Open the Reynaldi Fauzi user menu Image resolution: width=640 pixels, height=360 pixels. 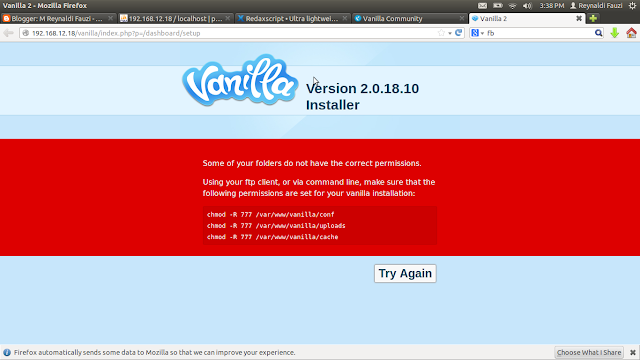596,6
